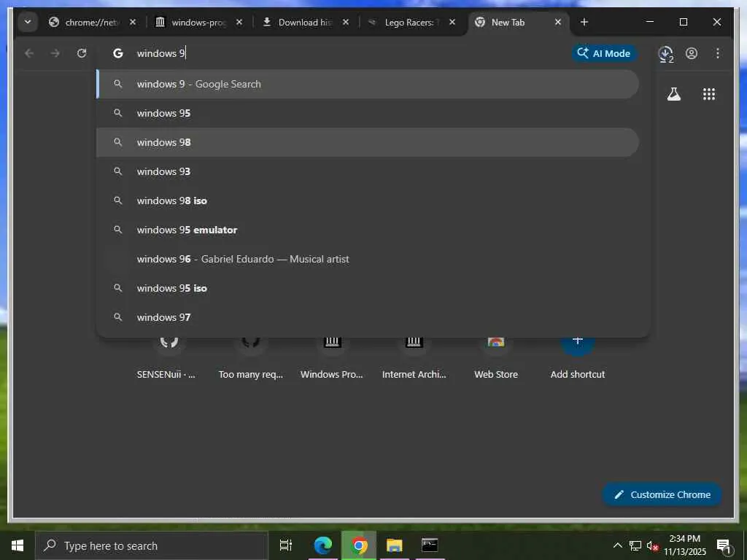Select the New Tab tab
747x560 pixels.
(519, 22)
